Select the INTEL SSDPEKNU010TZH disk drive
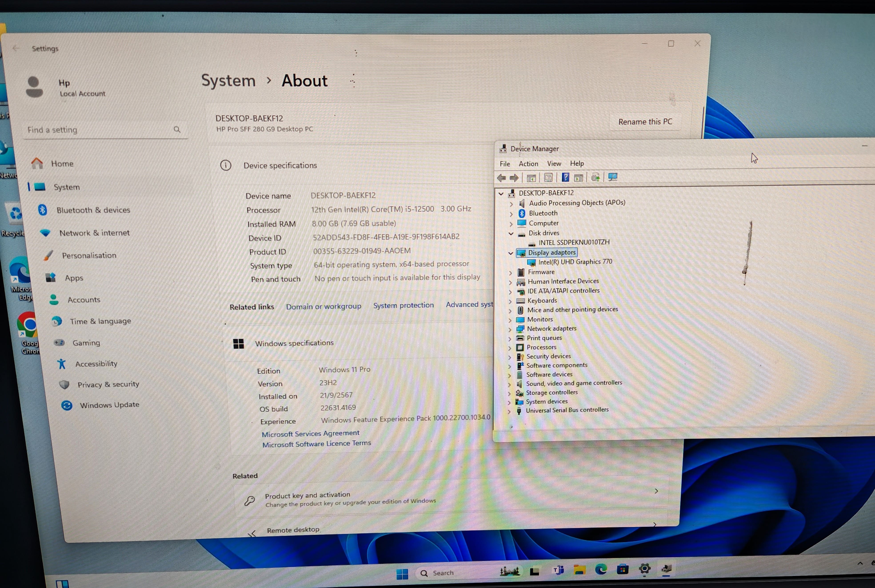 point(573,242)
